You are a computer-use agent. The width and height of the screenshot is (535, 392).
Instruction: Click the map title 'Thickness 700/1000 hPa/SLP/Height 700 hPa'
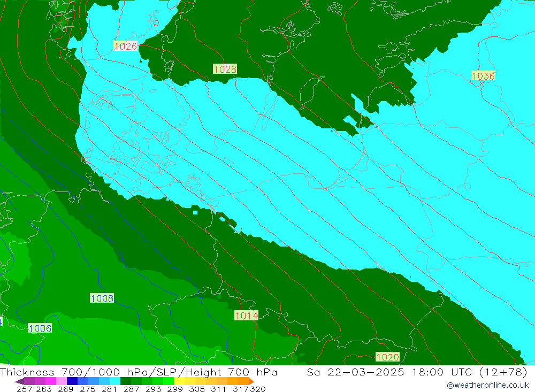tap(139, 372)
